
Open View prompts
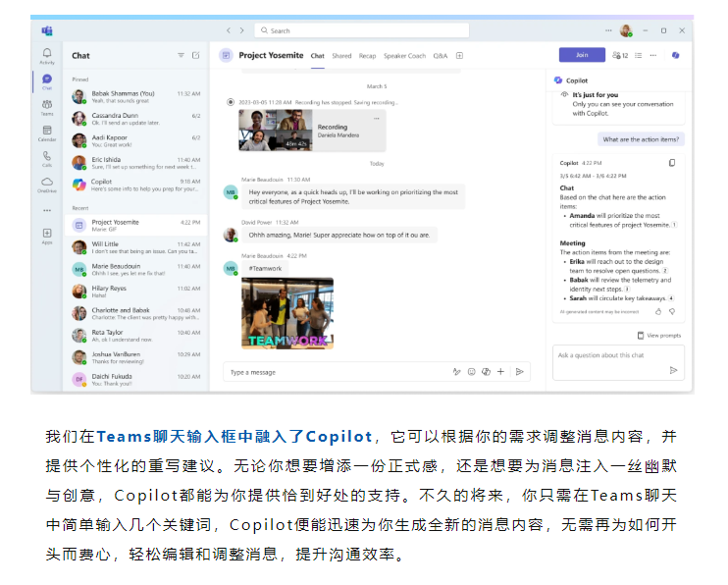click(659, 336)
